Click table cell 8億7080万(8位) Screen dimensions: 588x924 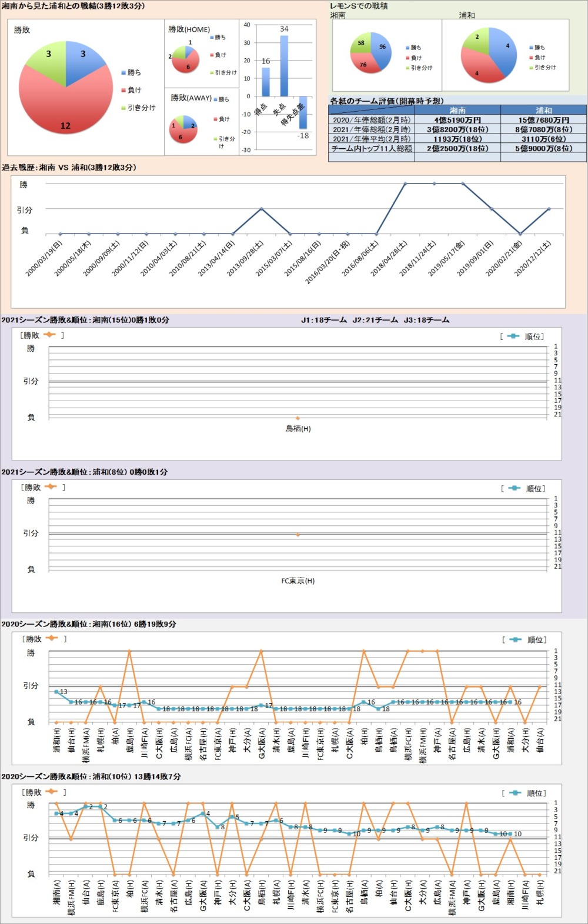tap(543, 129)
